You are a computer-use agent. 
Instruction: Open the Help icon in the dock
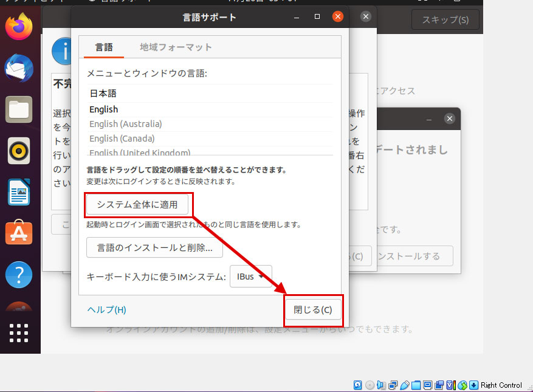(x=19, y=275)
